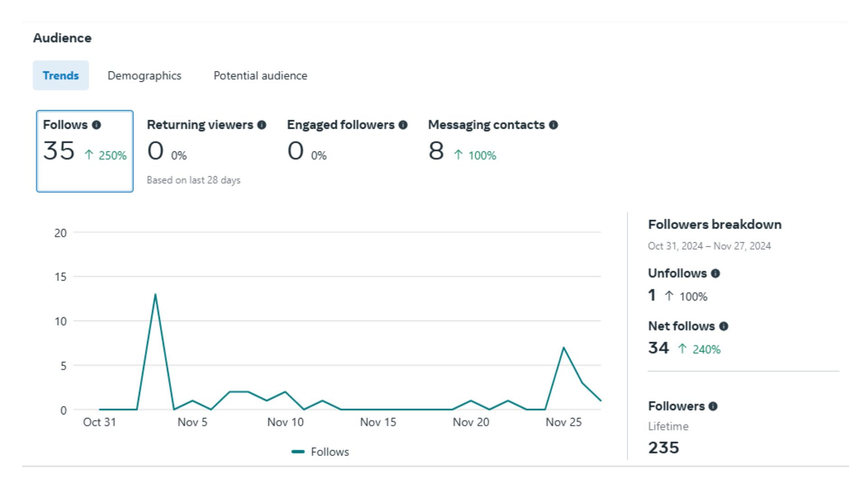Click the Messaging contacts '100%' green value
Screen dimensions: 868x488
[482, 155]
